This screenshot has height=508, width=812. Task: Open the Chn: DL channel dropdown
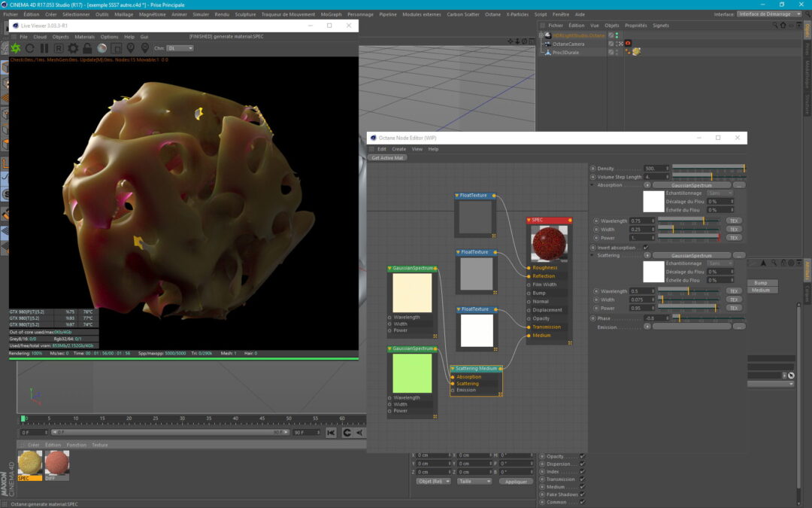179,48
